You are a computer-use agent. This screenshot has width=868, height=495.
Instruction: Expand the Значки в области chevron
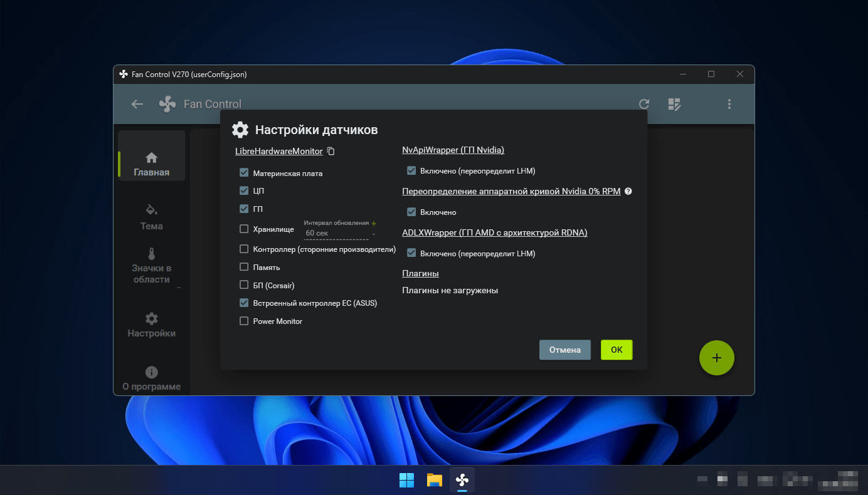(x=179, y=288)
